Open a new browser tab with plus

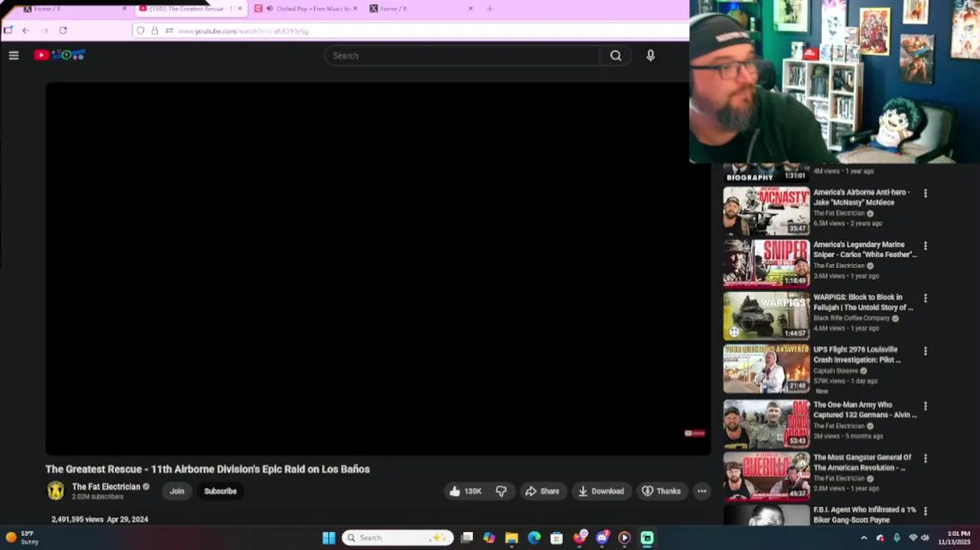click(x=489, y=8)
